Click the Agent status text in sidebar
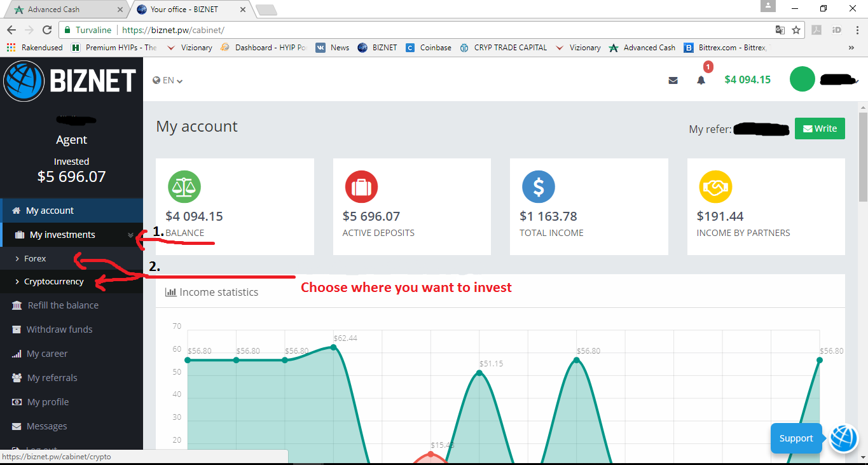 pyautogui.click(x=71, y=140)
